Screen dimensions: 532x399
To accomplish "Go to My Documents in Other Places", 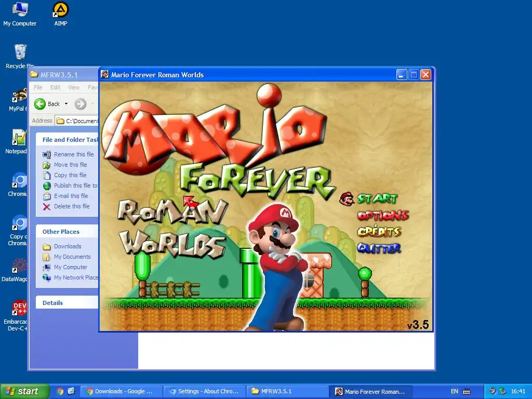I will pyautogui.click(x=72, y=257).
